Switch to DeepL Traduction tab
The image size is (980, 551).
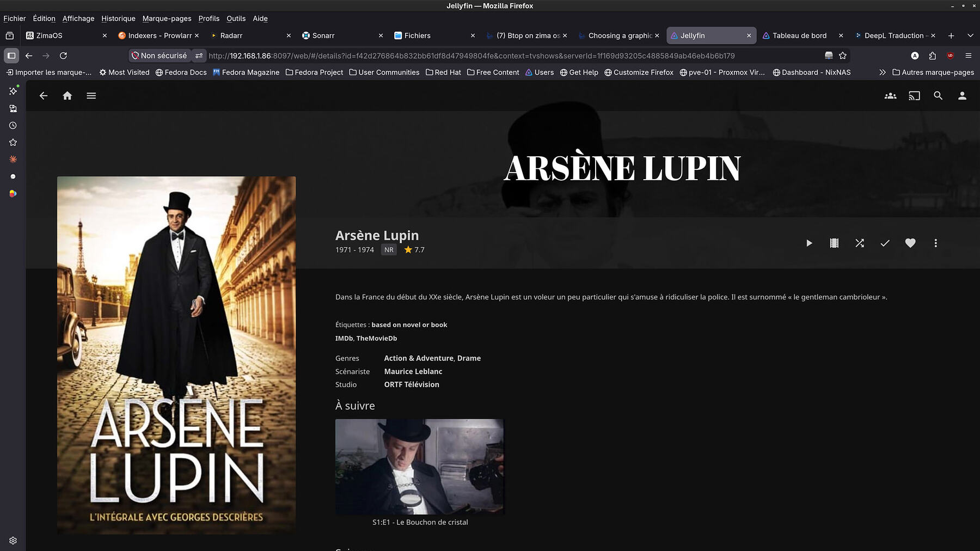(x=895, y=35)
